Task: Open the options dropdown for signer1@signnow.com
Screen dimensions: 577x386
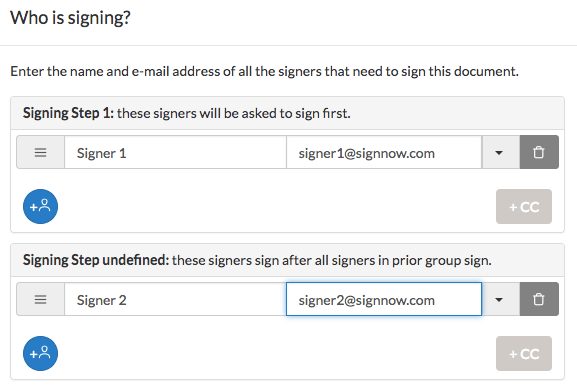Action: 500,152
